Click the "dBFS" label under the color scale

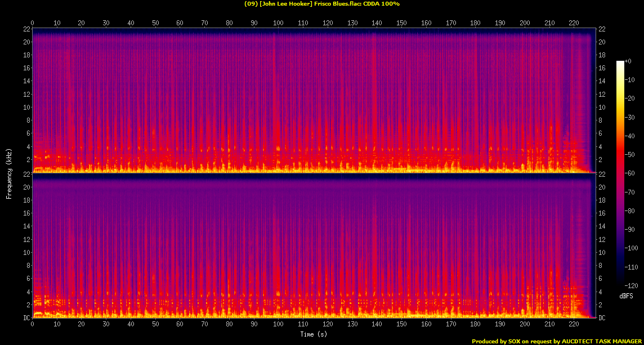[627, 295]
